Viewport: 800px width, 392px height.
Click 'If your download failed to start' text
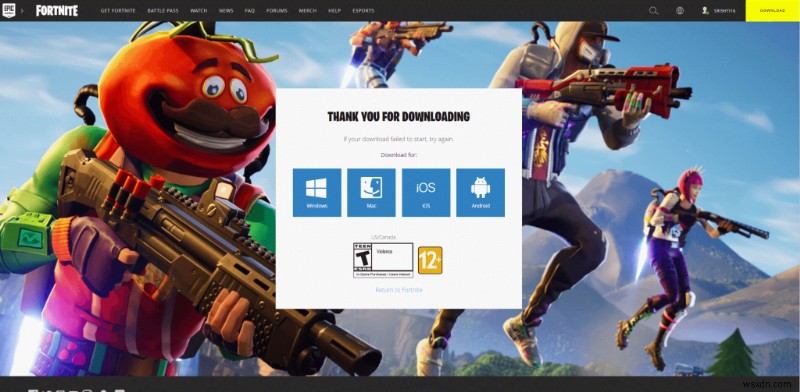pos(398,139)
